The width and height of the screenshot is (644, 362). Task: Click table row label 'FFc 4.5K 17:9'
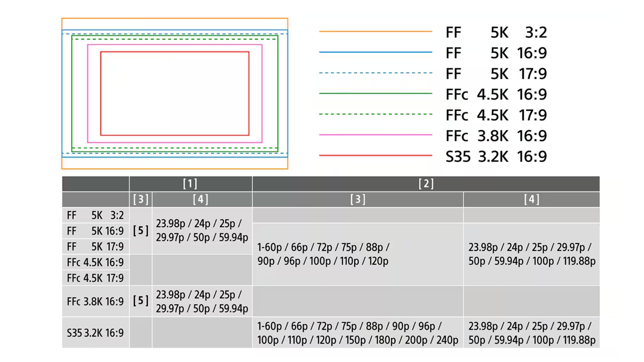coord(96,278)
